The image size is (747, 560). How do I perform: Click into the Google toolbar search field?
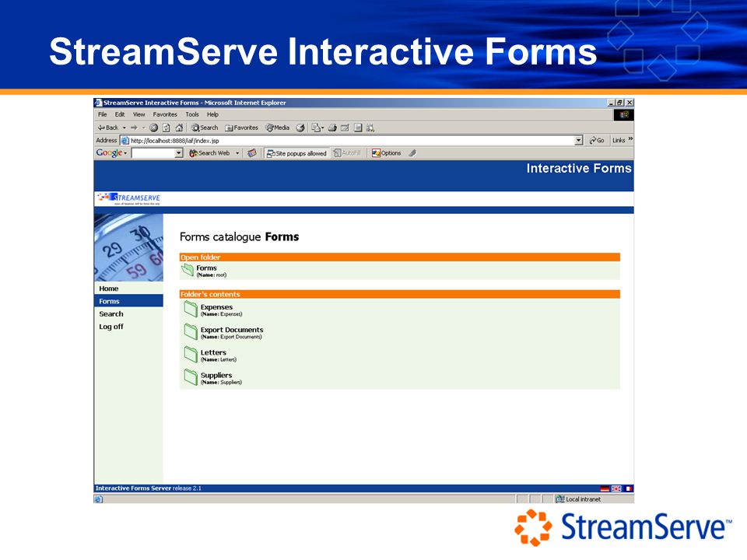pos(153,153)
